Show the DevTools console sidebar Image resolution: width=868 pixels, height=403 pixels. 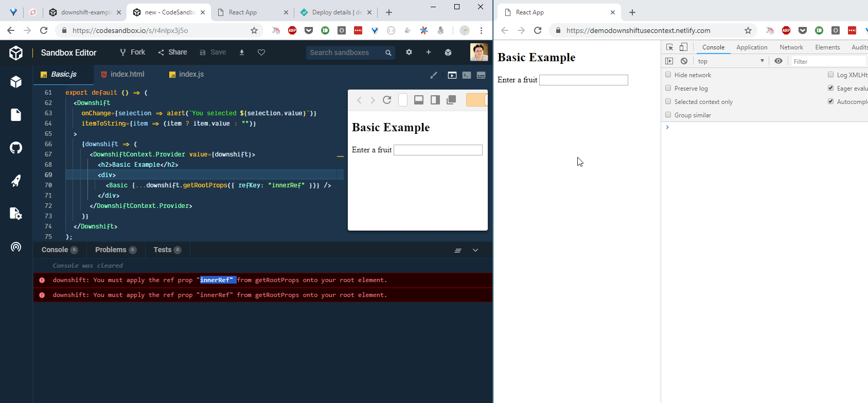click(x=669, y=61)
